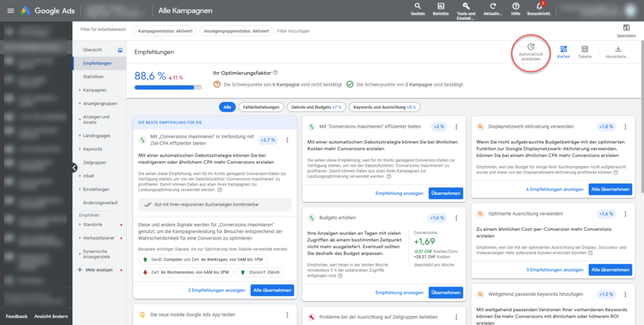Viewport: 644px width, 325px height.
Task: Switch to Karten card view
Action: pos(563,49)
